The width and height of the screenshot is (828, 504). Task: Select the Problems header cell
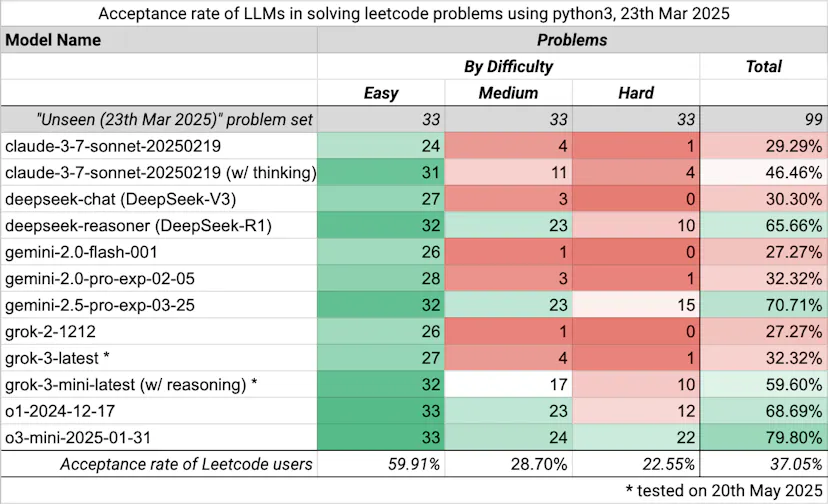coord(572,40)
